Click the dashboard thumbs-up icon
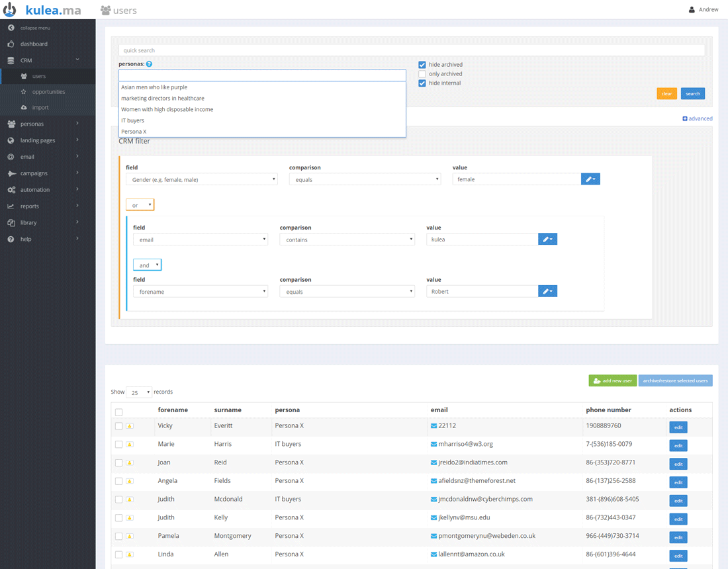Screen dimensions: 728x569 [11, 44]
